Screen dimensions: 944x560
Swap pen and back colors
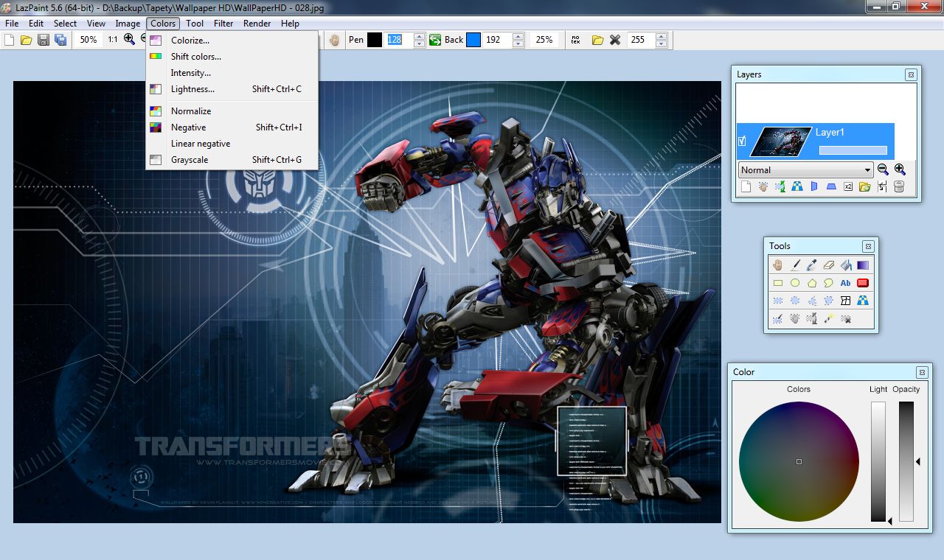[435, 40]
